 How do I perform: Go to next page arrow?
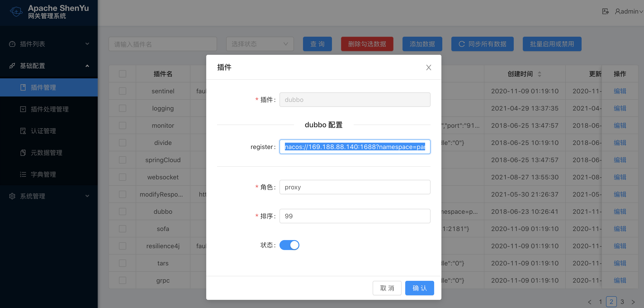tap(633, 302)
